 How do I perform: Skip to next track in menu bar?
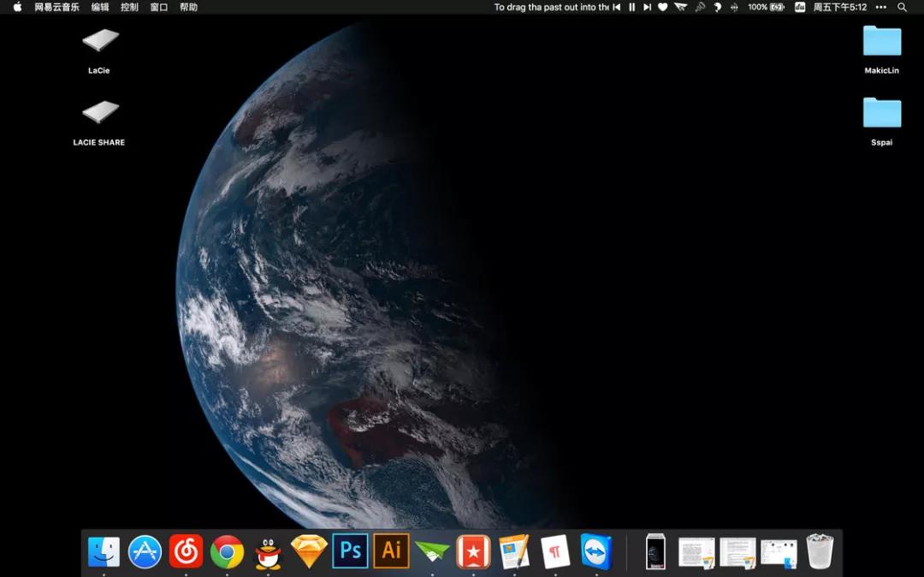point(647,7)
